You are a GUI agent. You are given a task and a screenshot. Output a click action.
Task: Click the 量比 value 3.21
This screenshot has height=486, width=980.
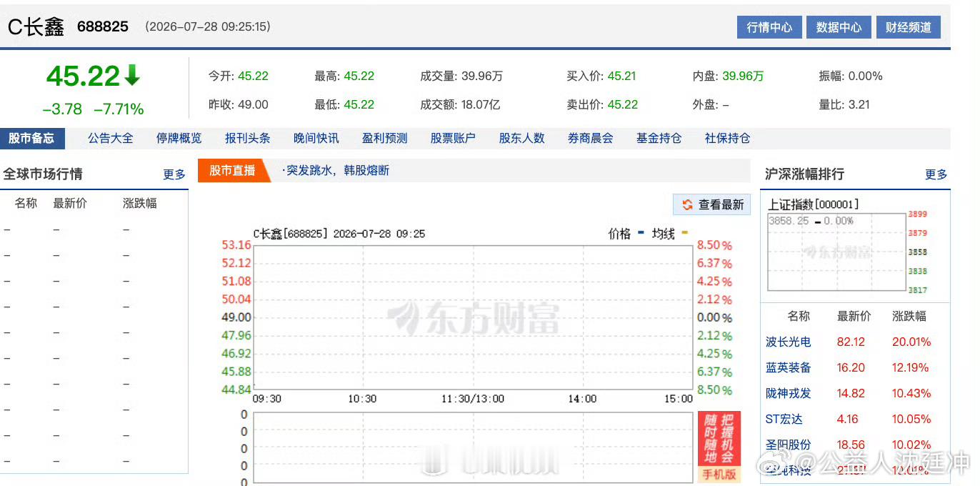859,104
